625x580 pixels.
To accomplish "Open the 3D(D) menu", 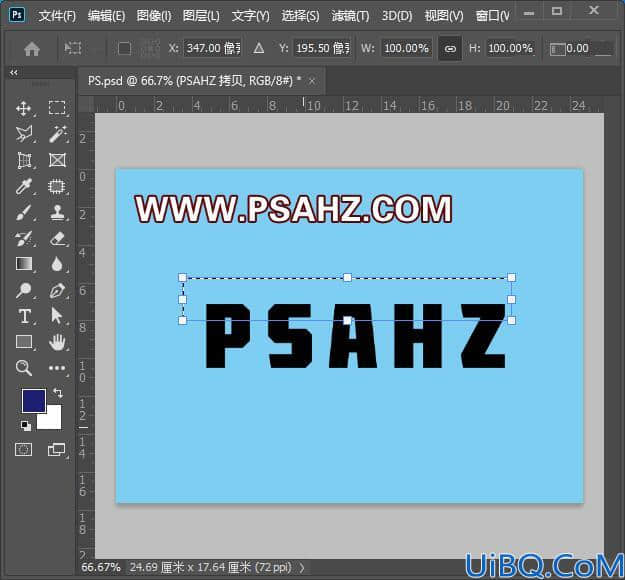I will tap(397, 16).
